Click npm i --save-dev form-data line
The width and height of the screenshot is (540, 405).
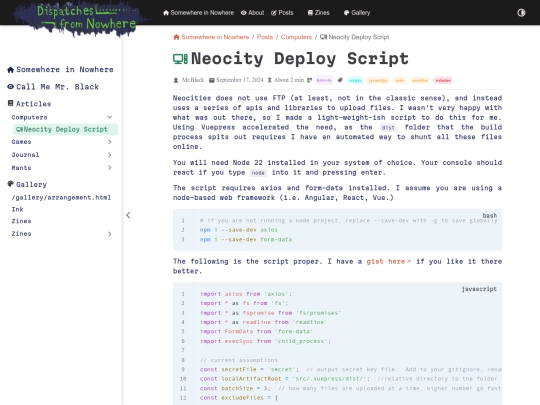[x=246, y=239]
